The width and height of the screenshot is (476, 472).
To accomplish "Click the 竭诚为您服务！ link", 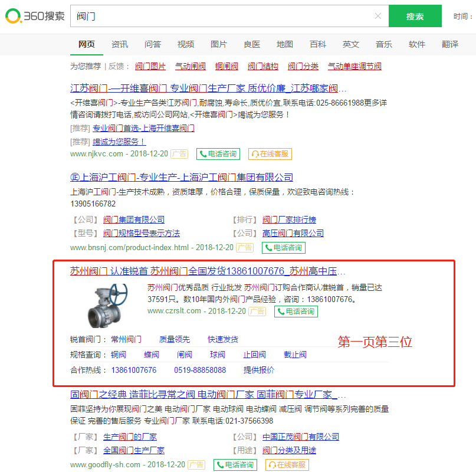I will point(119,142).
